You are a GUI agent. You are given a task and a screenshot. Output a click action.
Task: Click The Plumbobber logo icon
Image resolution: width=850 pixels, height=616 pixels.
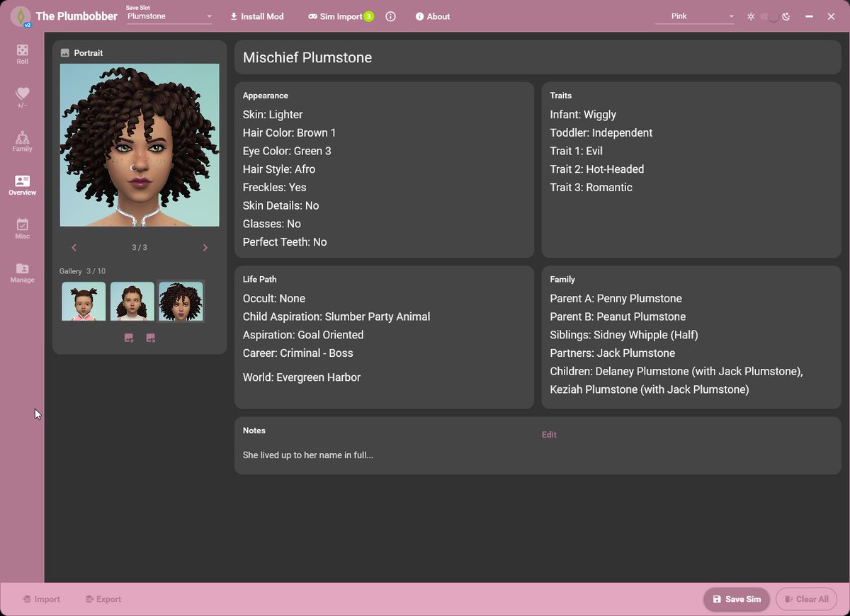21,16
